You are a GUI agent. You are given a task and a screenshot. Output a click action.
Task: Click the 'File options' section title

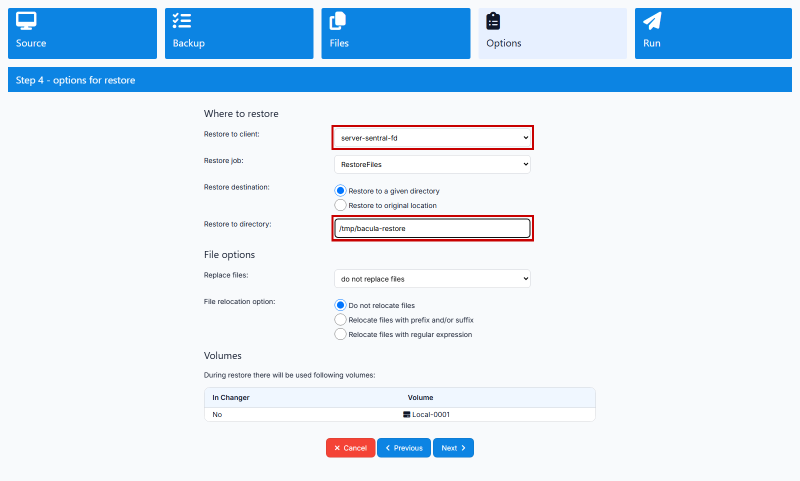[229, 255]
